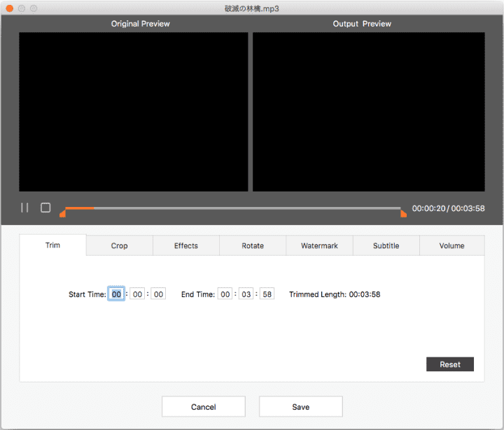Click the orange trim end marker
This screenshot has width=504, height=430.
click(x=403, y=213)
